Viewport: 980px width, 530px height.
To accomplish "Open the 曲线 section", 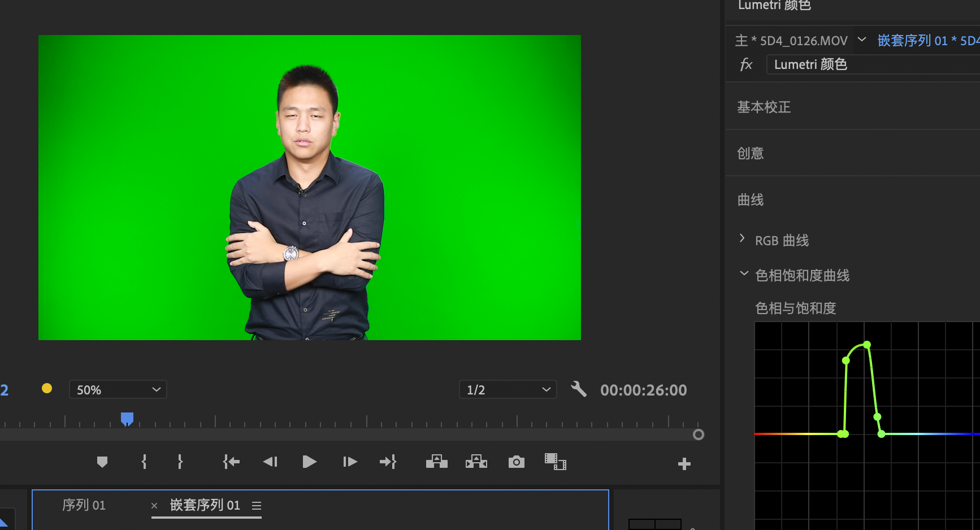I will pyautogui.click(x=750, y=199).
